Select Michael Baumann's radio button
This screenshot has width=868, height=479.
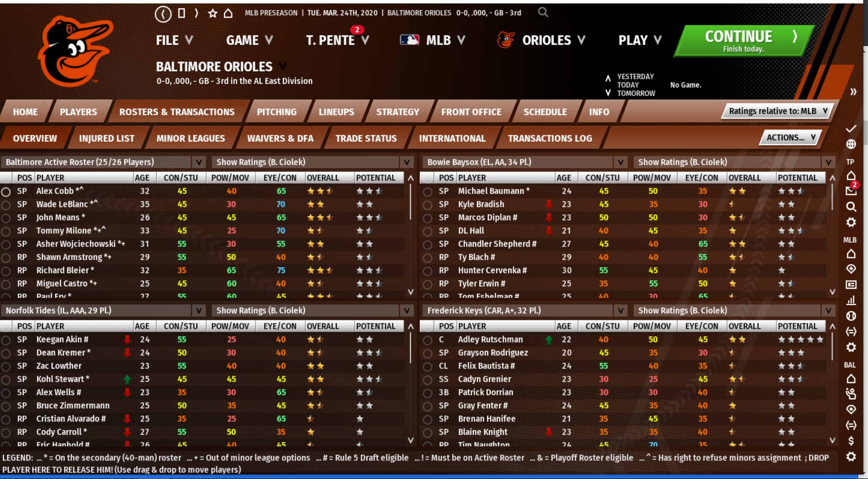point(427,192)
